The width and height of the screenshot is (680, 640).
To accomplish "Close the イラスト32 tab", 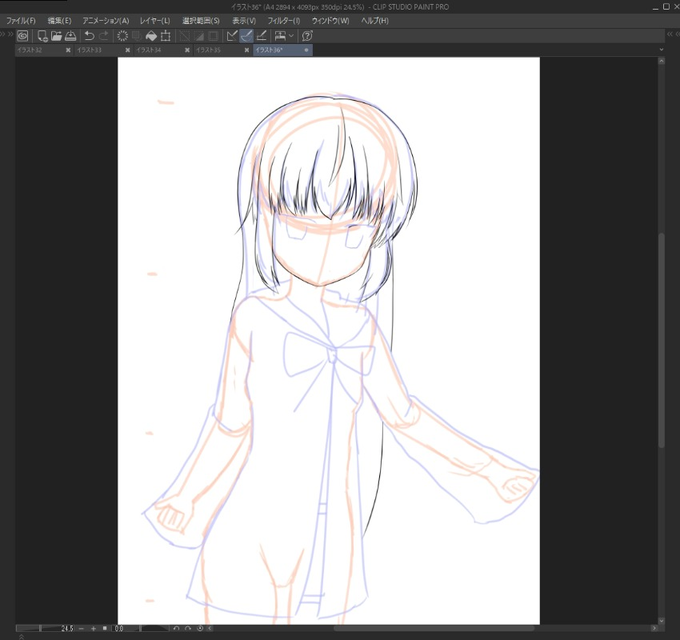I will (x=68, y=50).
